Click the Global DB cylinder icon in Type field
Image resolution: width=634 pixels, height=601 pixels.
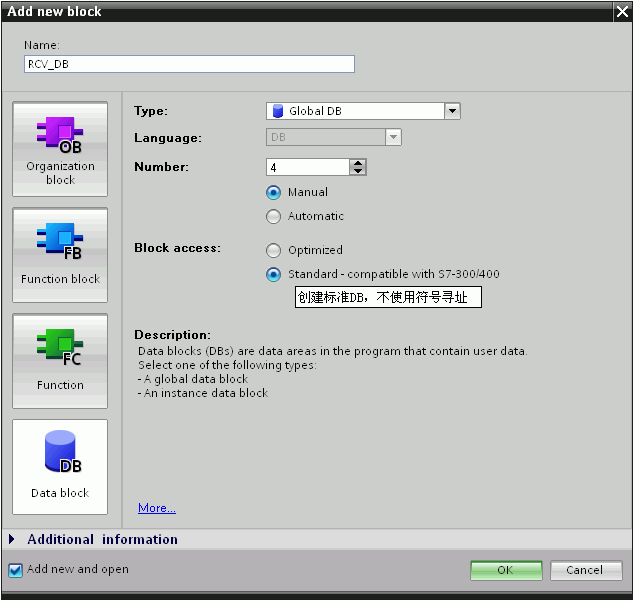point(277,111)
